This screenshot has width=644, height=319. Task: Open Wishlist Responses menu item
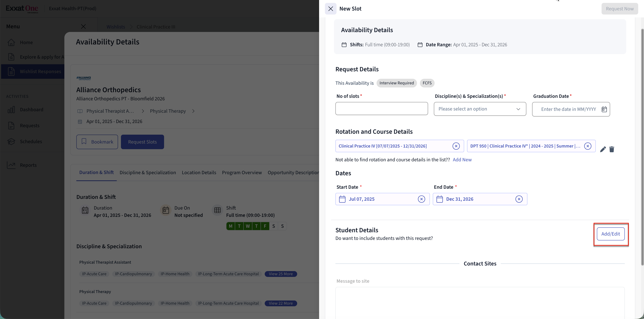click(x=40, y=71)
